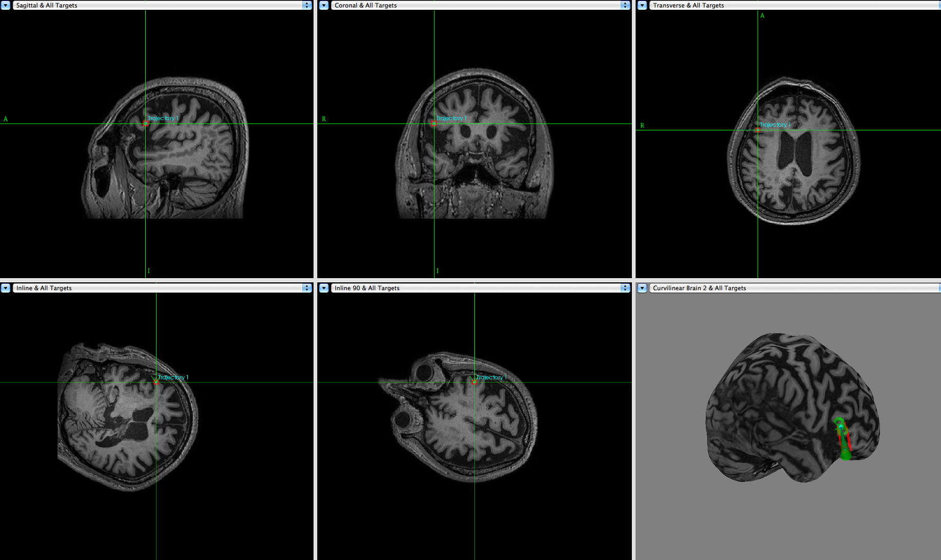Select the target marker in Inline 90 view

pos(474,381)
